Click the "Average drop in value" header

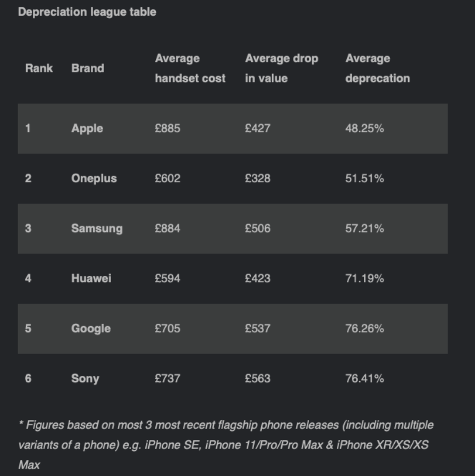281,68
